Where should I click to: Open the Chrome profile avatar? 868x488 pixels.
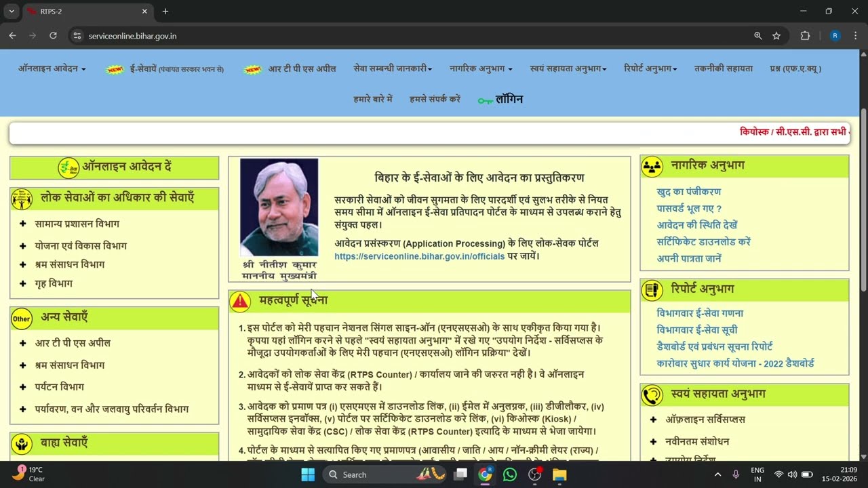point(835,36)
